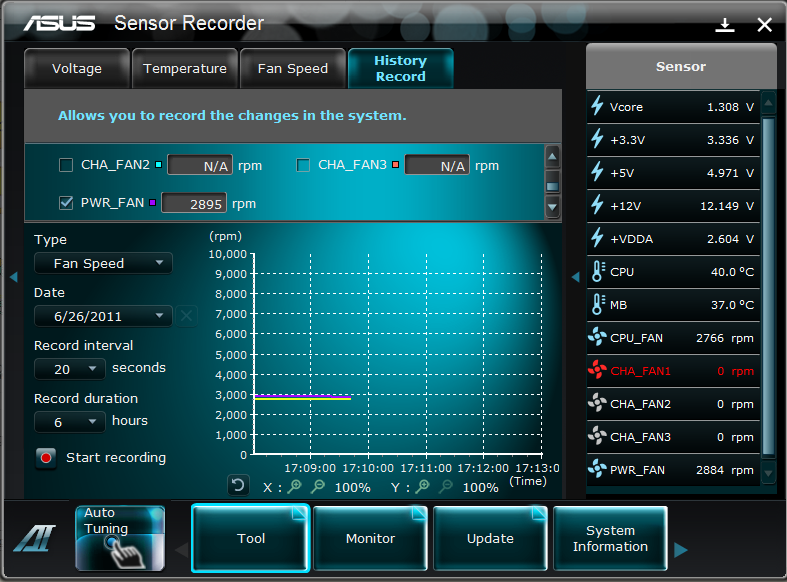The width and height of the screenshot is (787, 582).
Task: Zoom in on the Y axis
Action: [423, 487]
